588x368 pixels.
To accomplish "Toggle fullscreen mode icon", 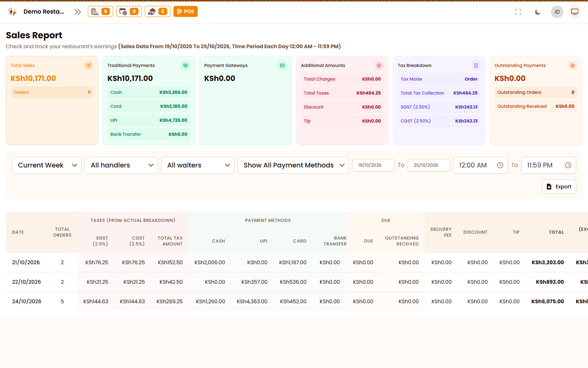I will click(518, 12).
